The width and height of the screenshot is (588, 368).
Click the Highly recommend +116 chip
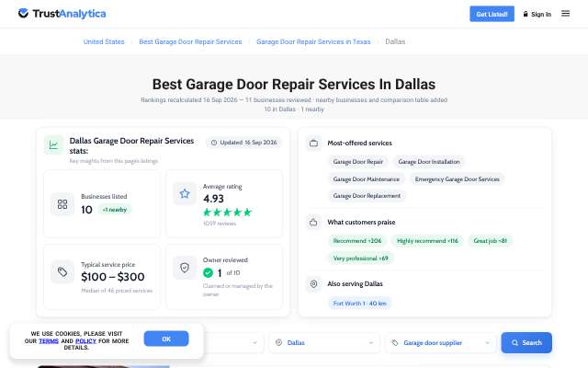coord(427,241)
